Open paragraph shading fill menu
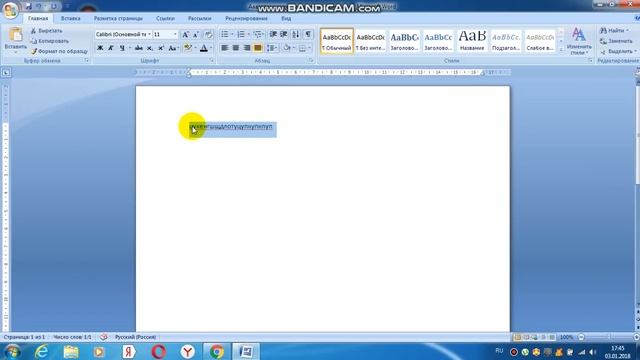This screenshot has width=640, height=360. 289,48
